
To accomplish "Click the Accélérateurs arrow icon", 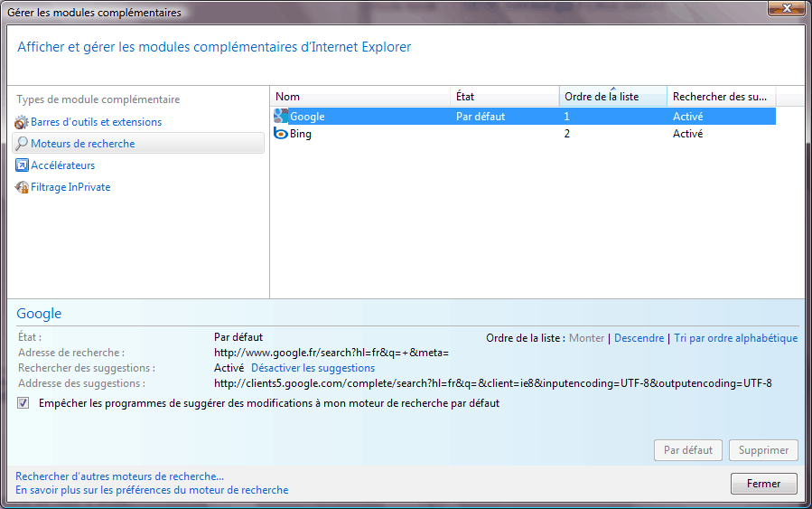I will pos(22,165).
